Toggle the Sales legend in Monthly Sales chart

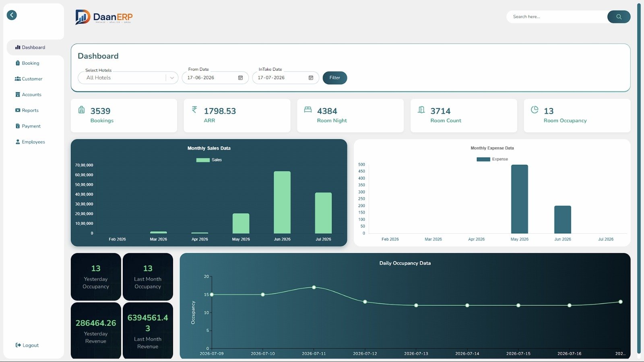(x=209, y=160)
